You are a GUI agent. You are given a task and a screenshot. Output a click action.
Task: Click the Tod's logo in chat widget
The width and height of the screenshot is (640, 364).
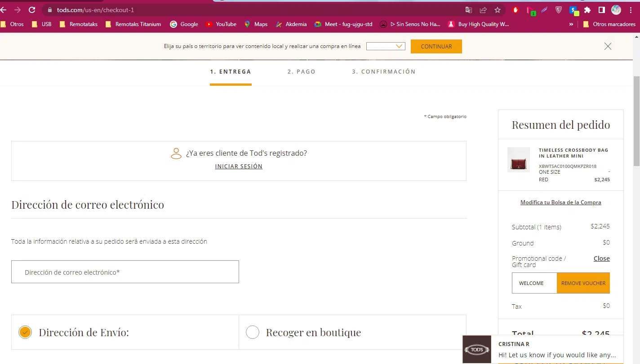pos(477,349)
